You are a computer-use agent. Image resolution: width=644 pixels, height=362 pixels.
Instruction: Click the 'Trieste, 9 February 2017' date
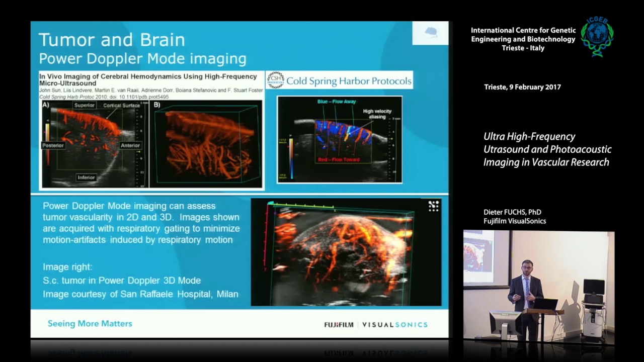tap(522, 87)
